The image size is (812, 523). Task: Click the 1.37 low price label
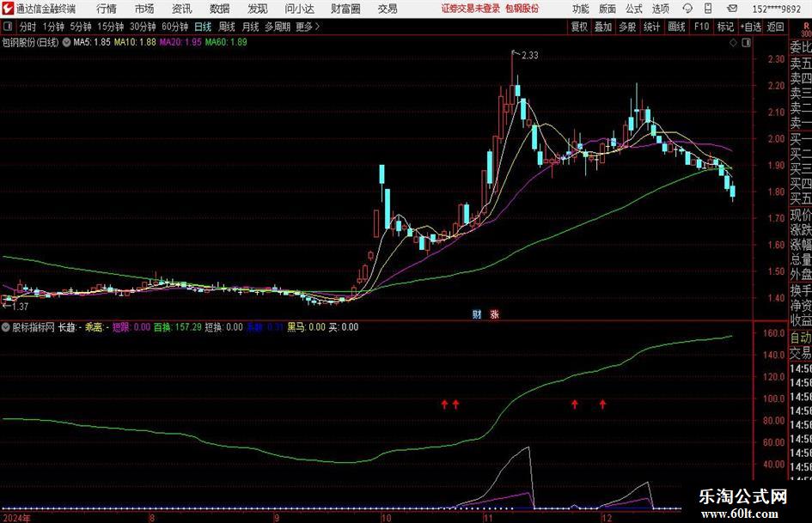pos(20,307)
